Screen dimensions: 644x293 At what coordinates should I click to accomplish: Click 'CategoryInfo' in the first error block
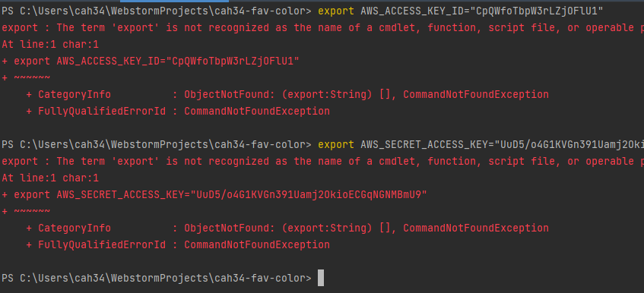click(75, 94)
